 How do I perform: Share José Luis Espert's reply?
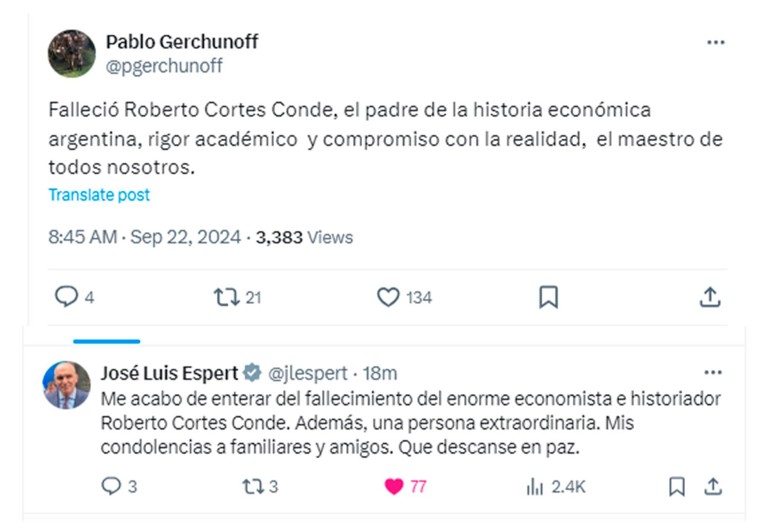pos(713,486)
